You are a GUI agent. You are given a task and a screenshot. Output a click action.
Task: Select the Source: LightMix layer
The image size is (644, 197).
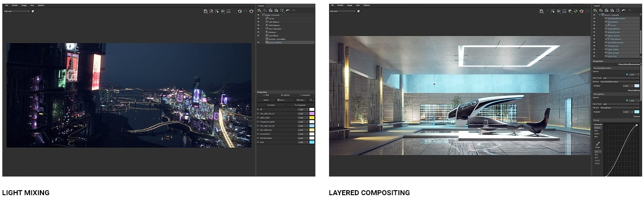[277, 42]
